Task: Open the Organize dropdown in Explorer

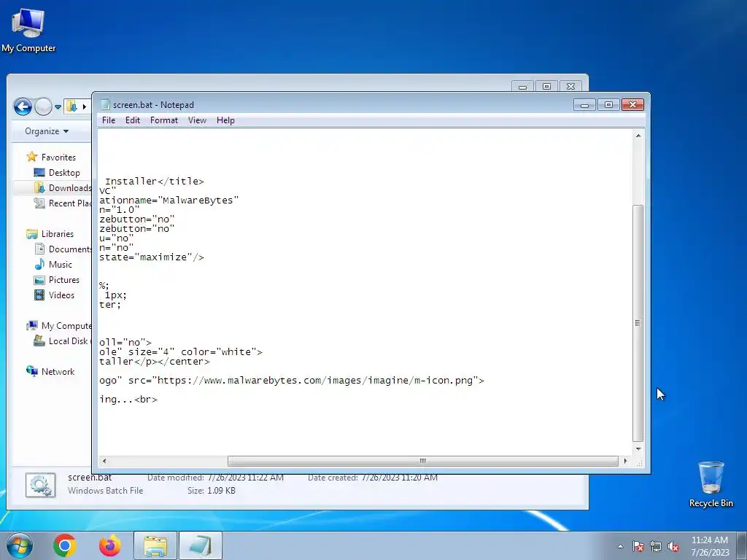Action: 47,131
